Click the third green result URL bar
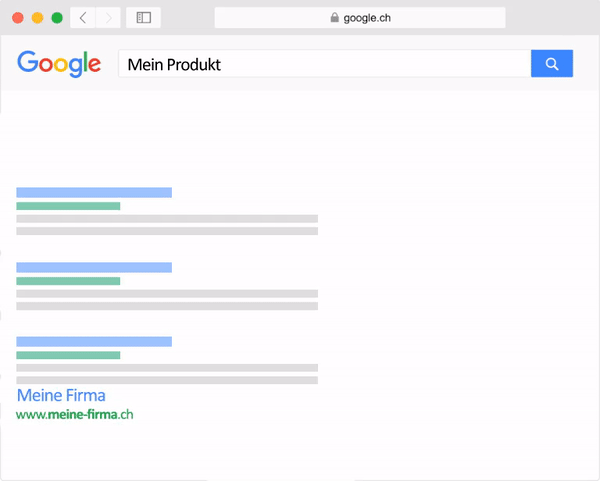Viewport: 600px width, 481px height. coord(68,355)
